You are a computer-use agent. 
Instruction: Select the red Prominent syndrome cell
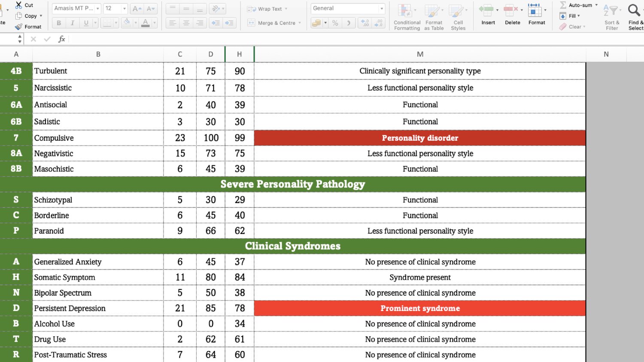click(420, 308)
